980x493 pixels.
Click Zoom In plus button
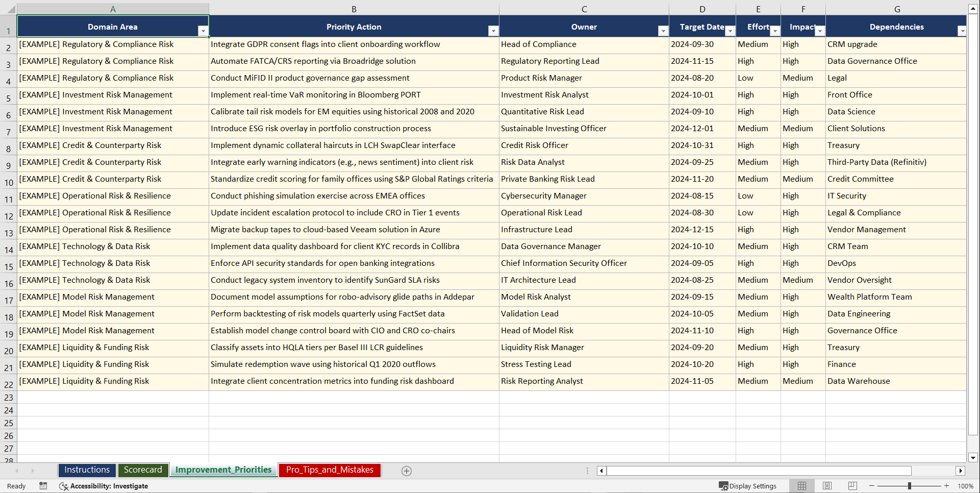click(947, 486)
